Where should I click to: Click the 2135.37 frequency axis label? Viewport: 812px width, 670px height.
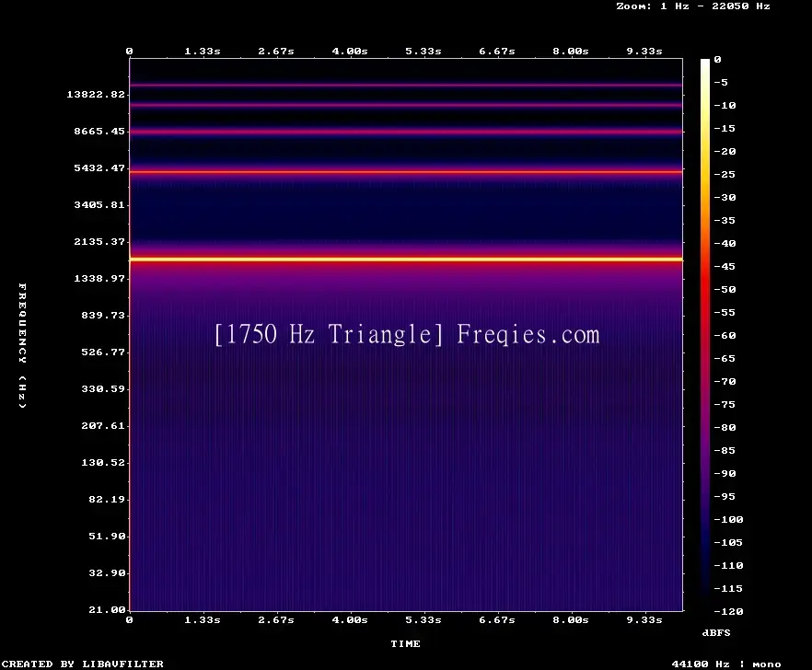(99, 241)
